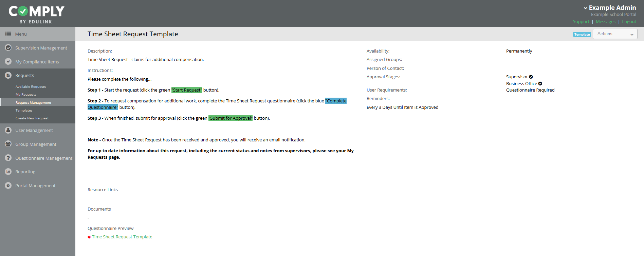Click the Supervision Management checkmark icon

[8, 48]
